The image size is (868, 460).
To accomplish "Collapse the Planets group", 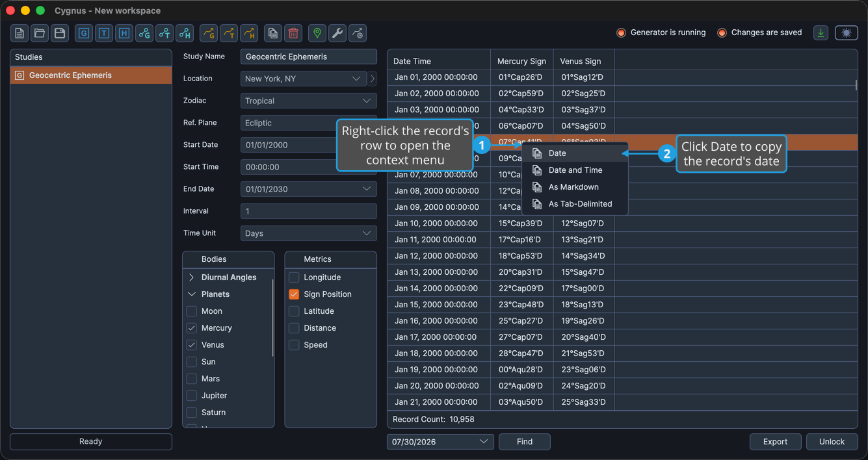I will click(192, 294).
